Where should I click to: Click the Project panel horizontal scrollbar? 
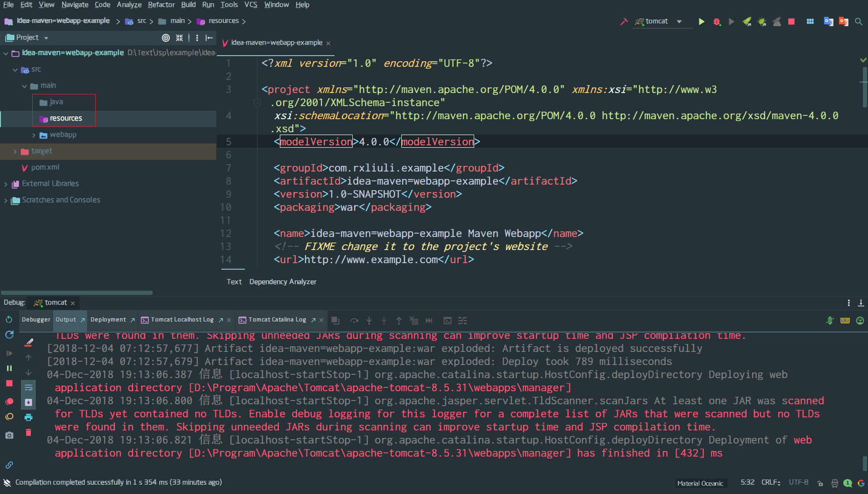point(77,293)
